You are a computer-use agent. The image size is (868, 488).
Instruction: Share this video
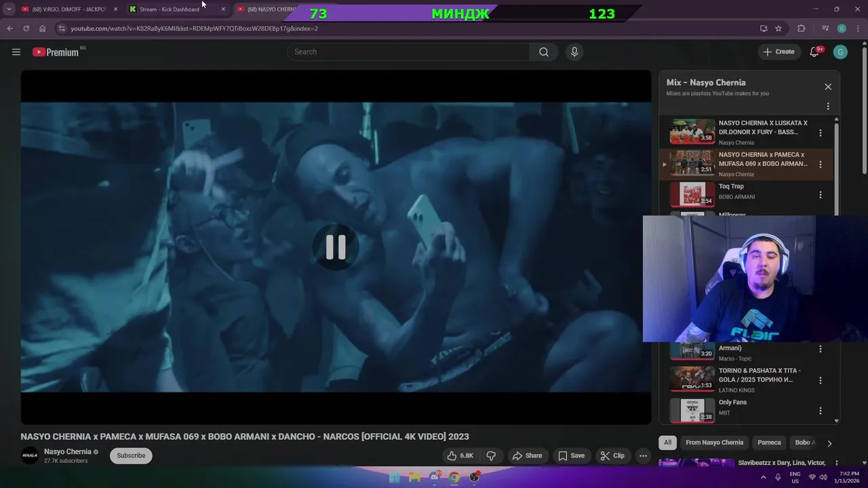(527, 455)
